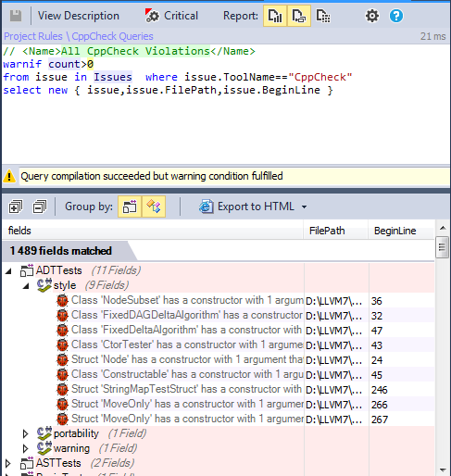Toggle the Critical rule flag
Image resolution: width=451 pixels, height=476 pixels.
pyautogui.click(x=171, y=16)
